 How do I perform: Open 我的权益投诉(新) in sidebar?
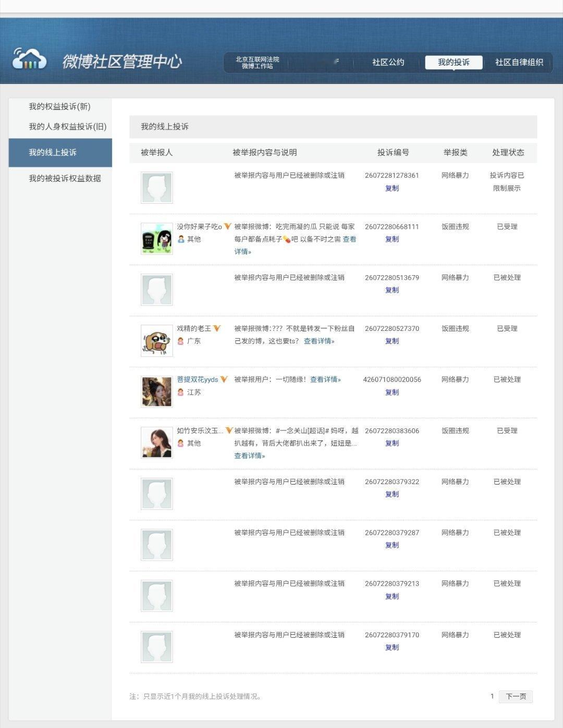[59, 106]
